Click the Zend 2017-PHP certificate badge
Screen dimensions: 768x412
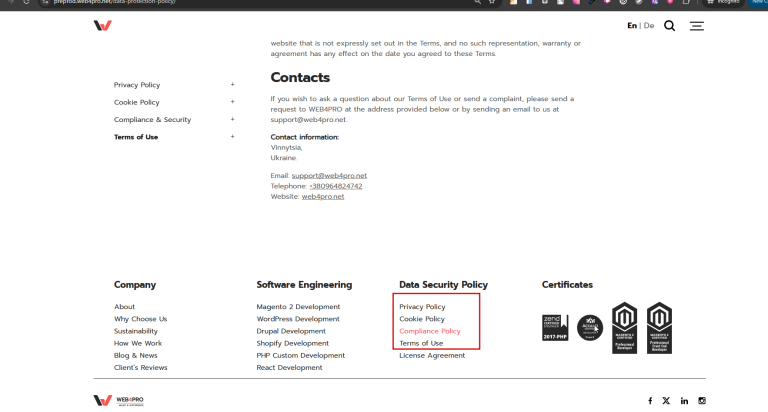click(555, 328)
